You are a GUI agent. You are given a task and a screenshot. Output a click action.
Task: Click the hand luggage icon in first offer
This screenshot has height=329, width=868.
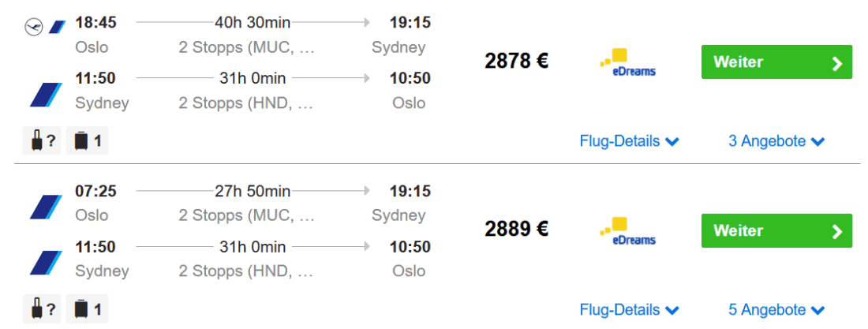pos(38,141)
